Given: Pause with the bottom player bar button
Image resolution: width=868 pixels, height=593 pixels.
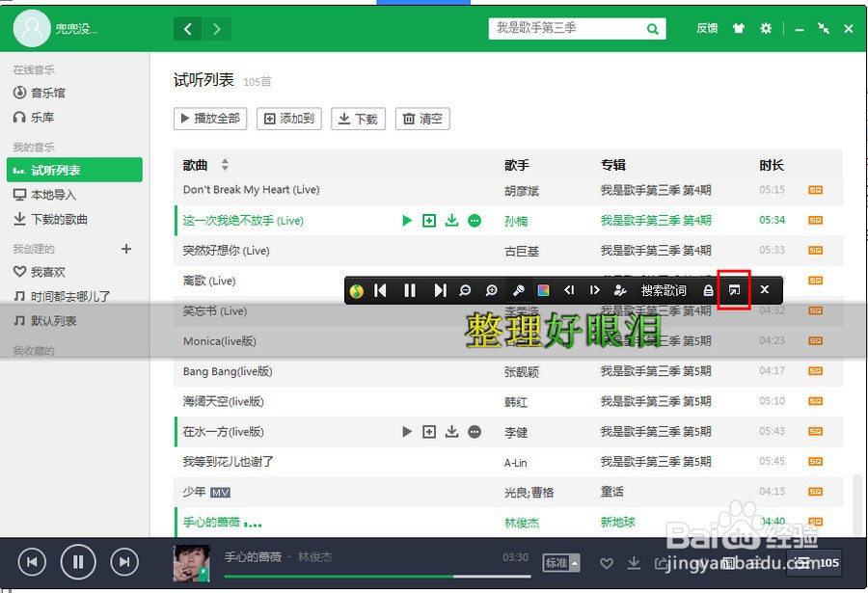Looking at the screenshot, I should tap(78, 562).
